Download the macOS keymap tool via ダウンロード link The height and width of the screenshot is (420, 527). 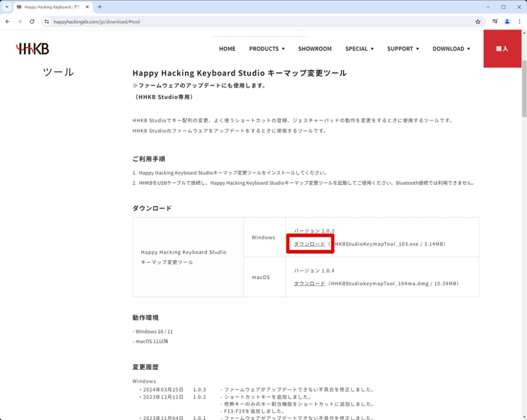309,283
